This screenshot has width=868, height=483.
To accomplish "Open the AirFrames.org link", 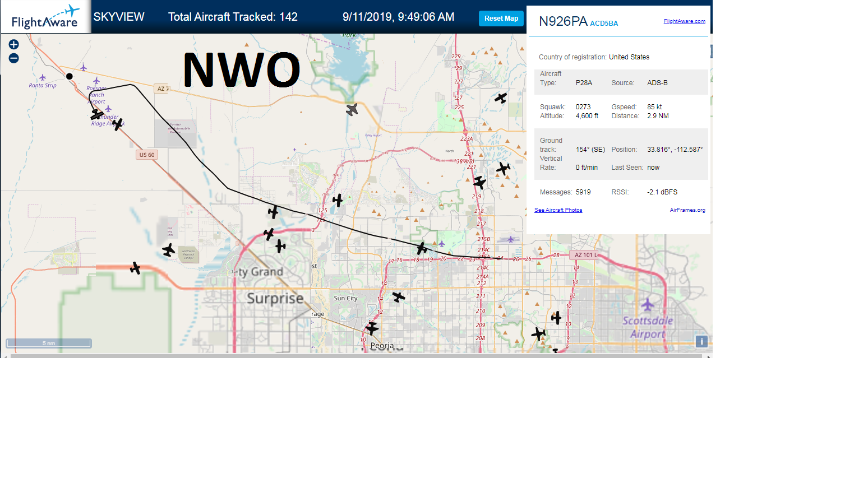I will click(687, 210).
